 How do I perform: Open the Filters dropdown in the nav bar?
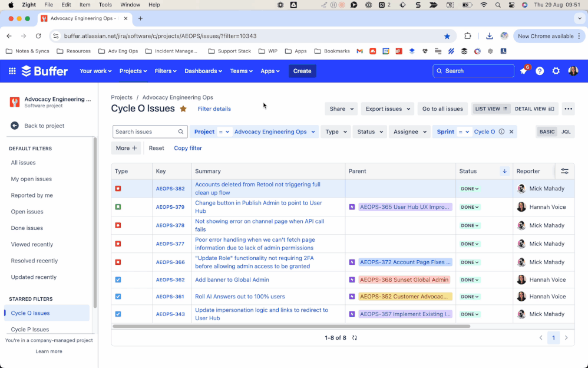click(x=166, y=71)
